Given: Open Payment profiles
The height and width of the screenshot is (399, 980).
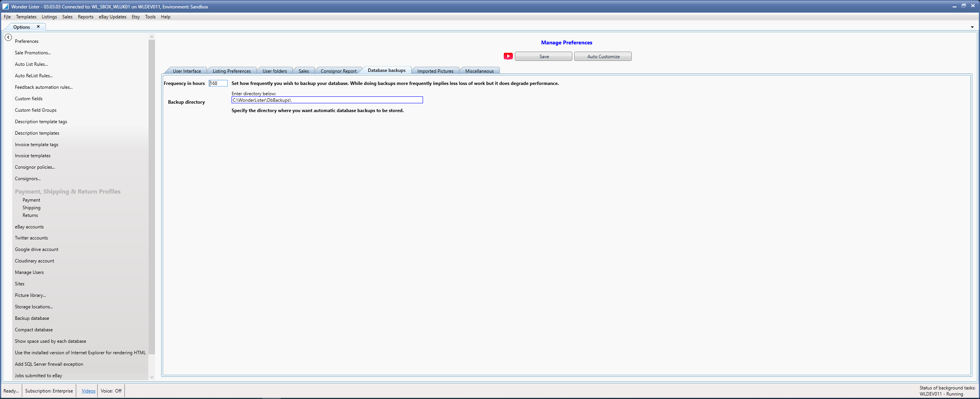Looking at the screenshot, I should point(31,200).
